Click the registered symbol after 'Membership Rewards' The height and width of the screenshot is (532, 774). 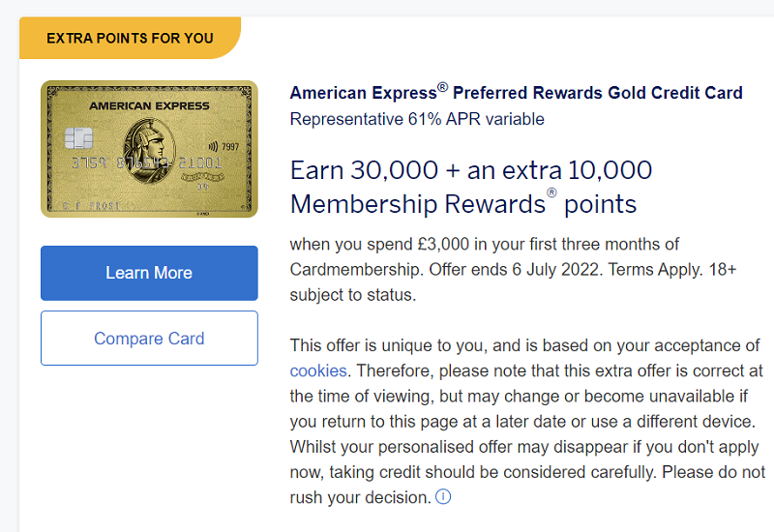(551, 192)
